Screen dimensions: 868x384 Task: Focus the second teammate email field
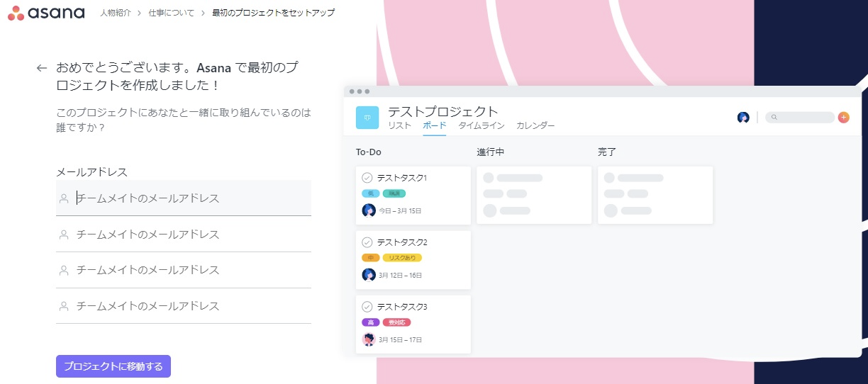(191, 235)
